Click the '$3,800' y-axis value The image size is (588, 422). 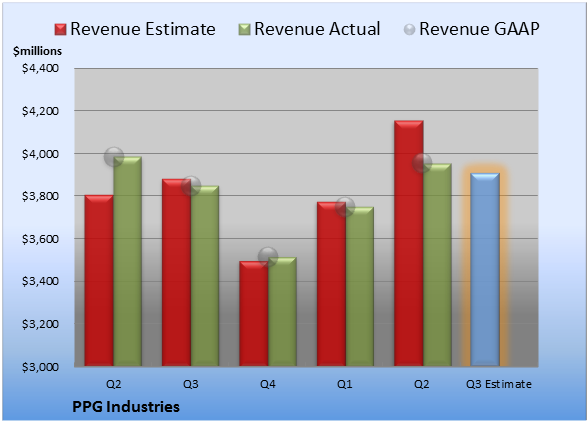[x=40, y=196]
